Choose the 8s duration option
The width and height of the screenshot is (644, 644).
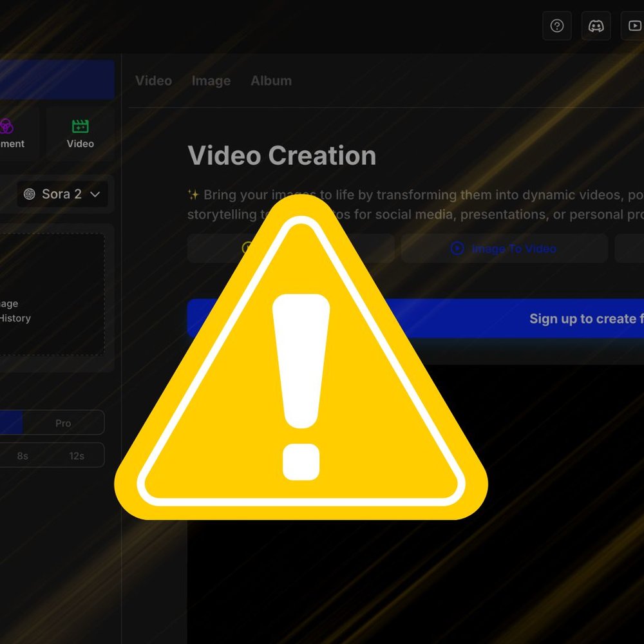click(x=23, y=456)
